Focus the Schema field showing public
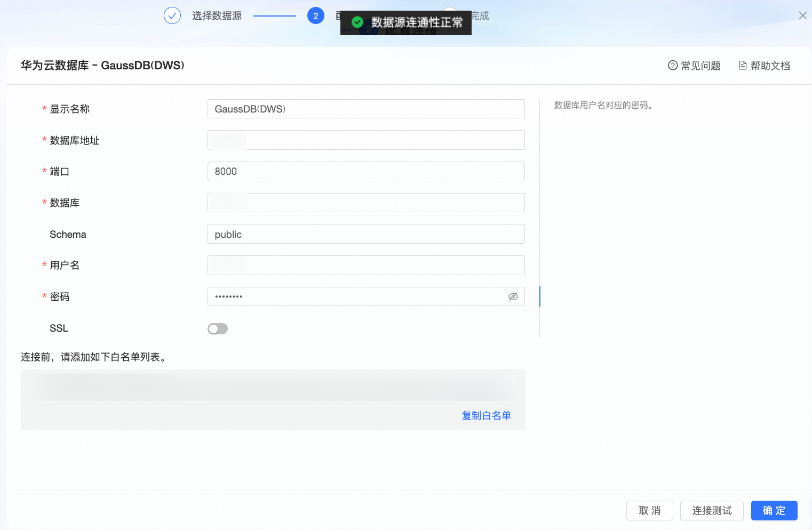 point(366,234)
